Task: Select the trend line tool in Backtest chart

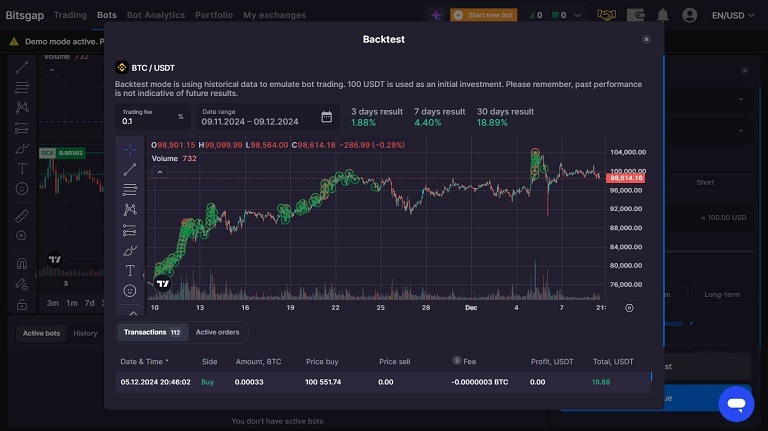Action: pos(130,169)
